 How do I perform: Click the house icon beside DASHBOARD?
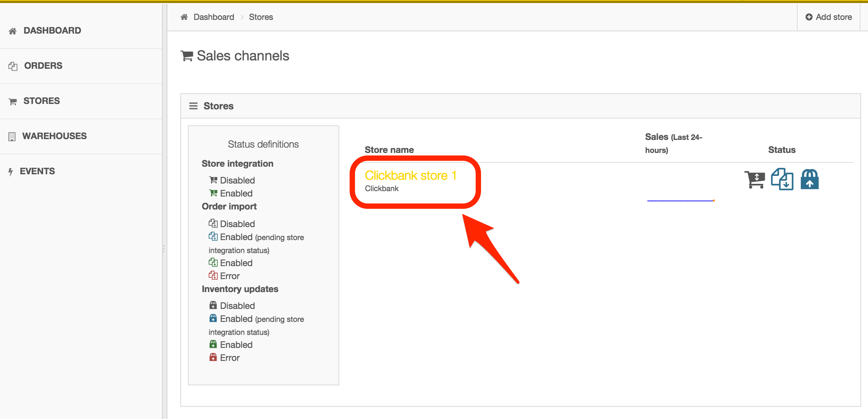tap(13, 31)
